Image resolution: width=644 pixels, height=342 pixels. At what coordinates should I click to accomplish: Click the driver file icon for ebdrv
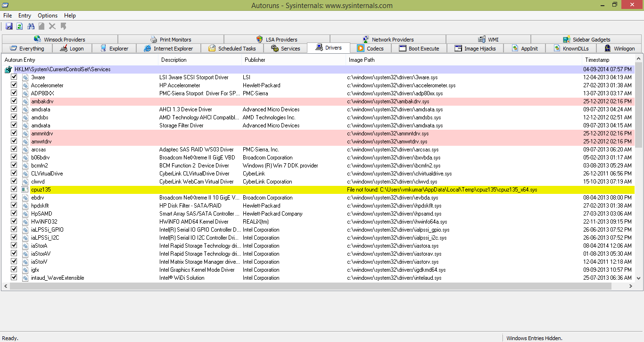(25, 198)
